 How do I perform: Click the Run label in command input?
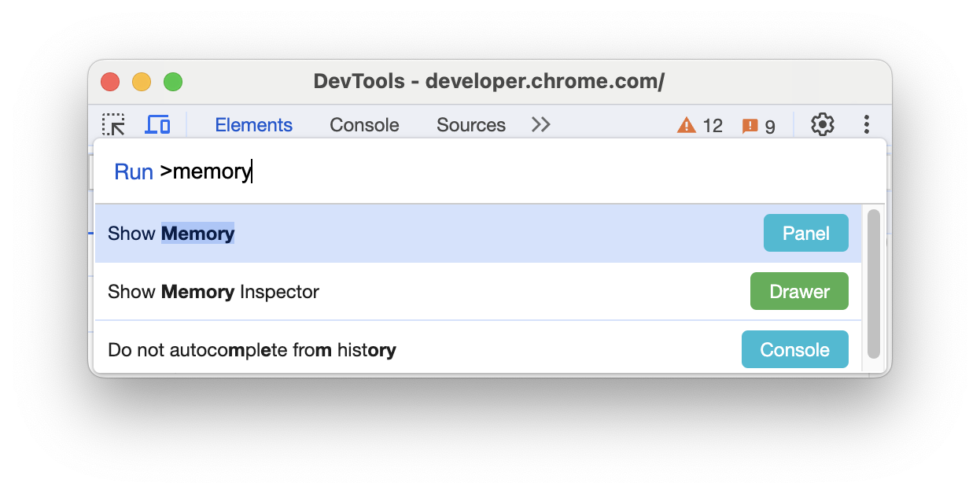(x=133, y=171)
